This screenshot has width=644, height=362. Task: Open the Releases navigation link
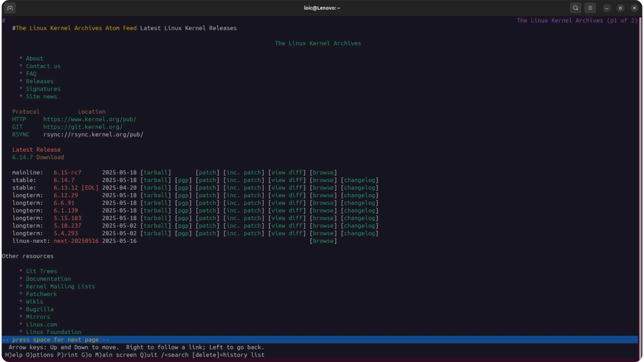pyautogui.click(x=39, y=81)
